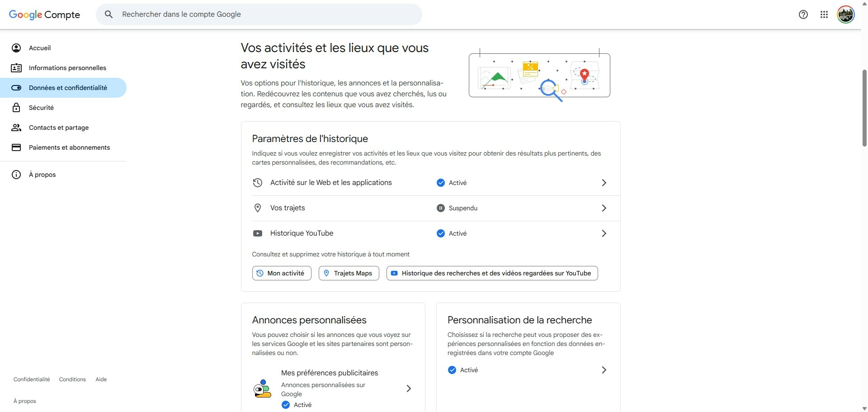The width and height of the screenshot is (868, 412).
Task: Focus the Rechercher dans le compte Google field
Action: (259, 14)
